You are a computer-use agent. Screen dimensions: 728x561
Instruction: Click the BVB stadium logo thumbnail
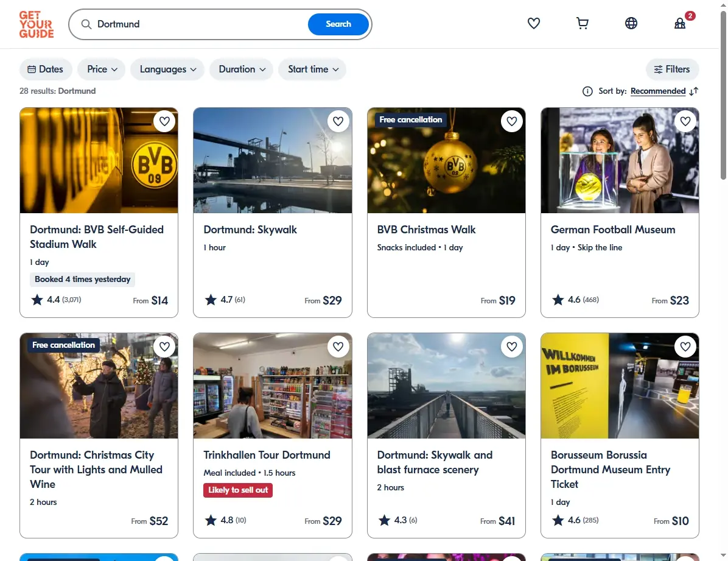point(99,160)
